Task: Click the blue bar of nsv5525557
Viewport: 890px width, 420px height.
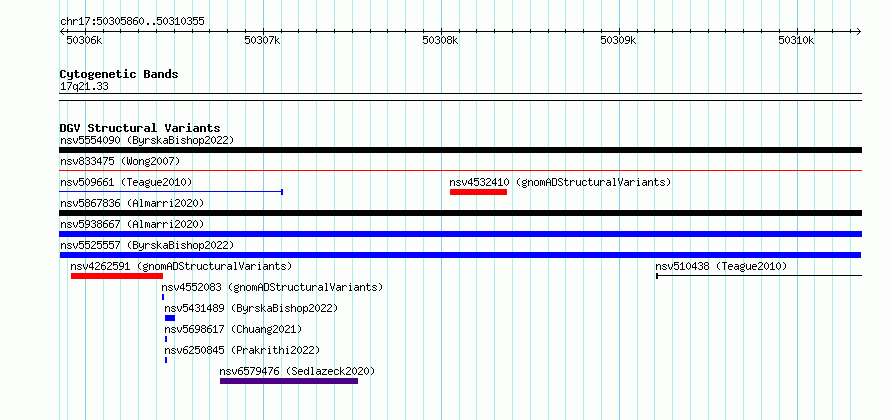Action: [x=460, y=255]
